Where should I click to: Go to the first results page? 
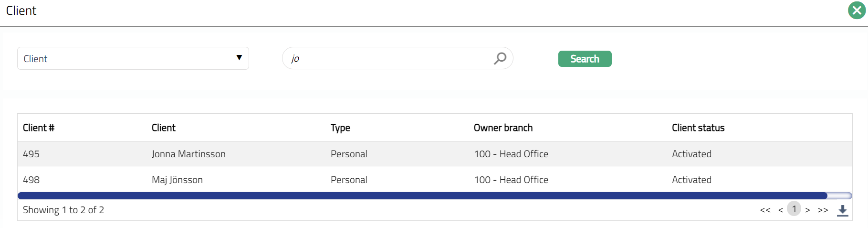(x=765, y=210)
